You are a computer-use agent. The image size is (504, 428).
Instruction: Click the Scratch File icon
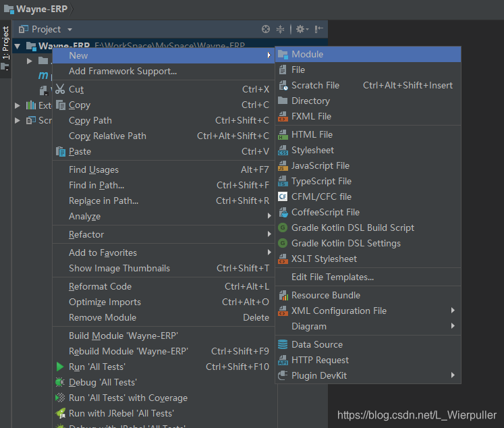(283, 86)
